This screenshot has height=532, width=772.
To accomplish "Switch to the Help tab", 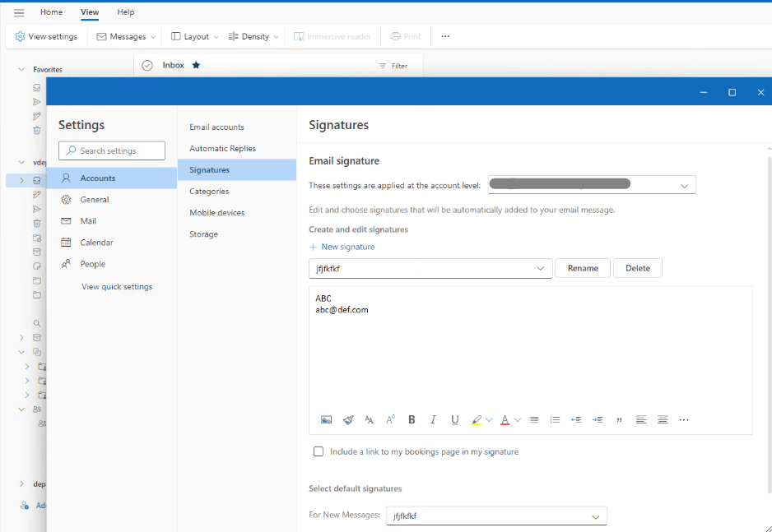I will pos(126,12).
